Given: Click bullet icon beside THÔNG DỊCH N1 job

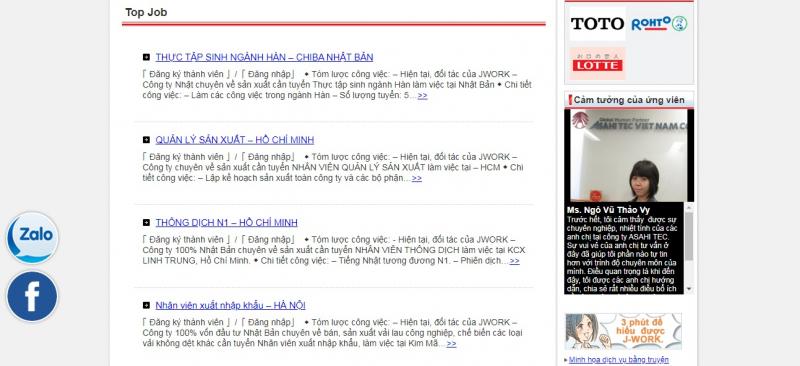Looking at the screenshot, I should pos(146,223).
